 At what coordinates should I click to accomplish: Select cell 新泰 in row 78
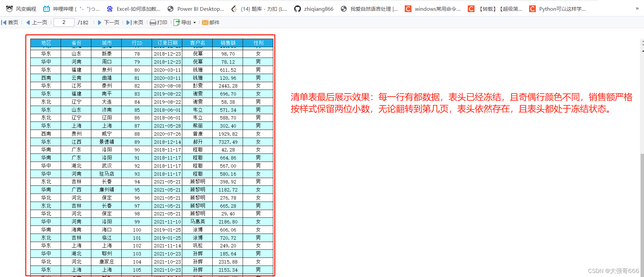coord(106,54)
